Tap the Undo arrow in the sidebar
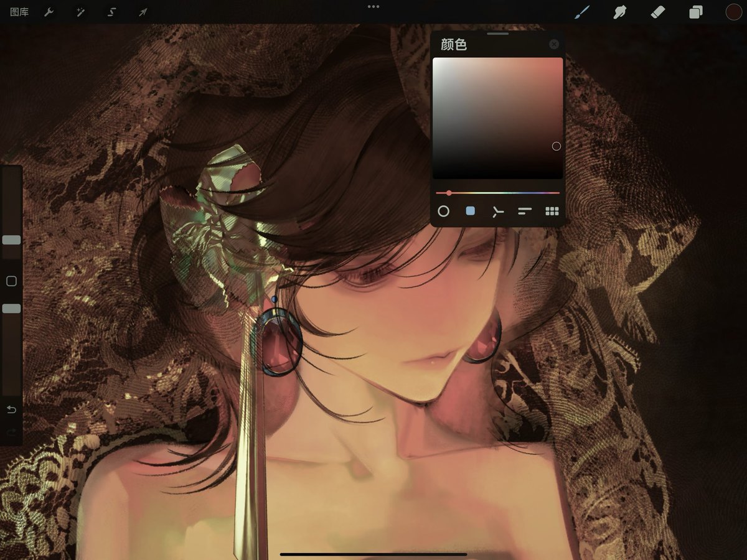The height and width of the screenshot is (560, 747). pos(11,409)
